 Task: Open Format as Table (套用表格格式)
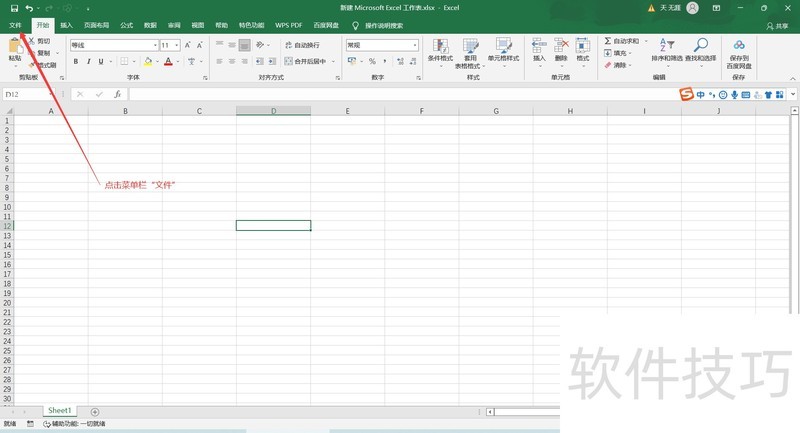coord(470,53)
